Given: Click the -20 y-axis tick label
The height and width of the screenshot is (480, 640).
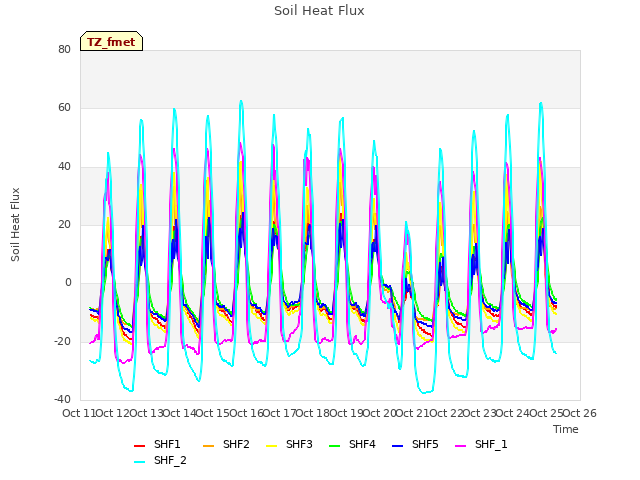Looking at the screenshot, I should click(63, 341).
